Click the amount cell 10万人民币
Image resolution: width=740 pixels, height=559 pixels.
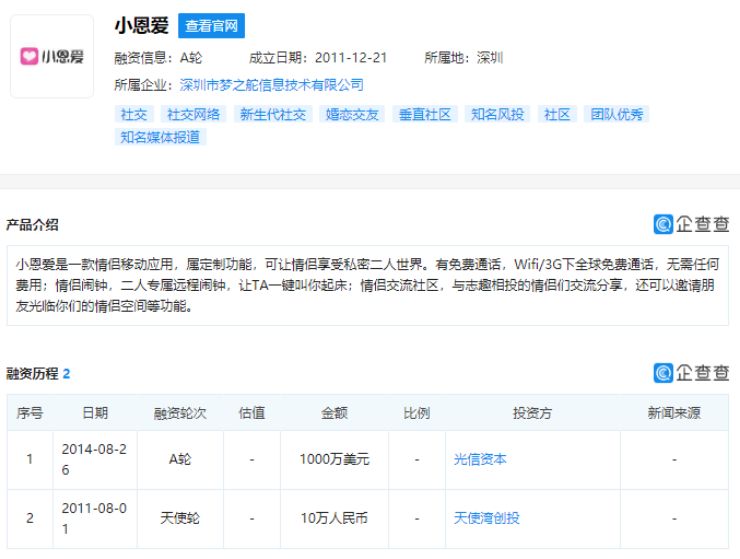335,518
